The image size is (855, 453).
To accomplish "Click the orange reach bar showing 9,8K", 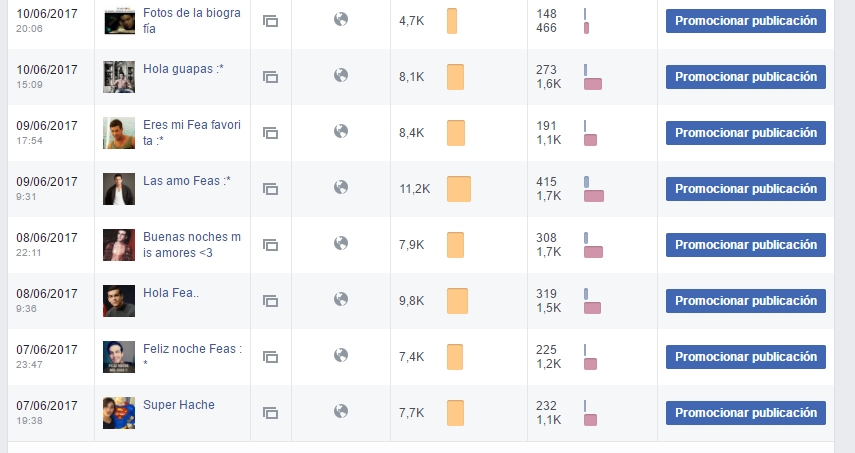I will 457,301.
